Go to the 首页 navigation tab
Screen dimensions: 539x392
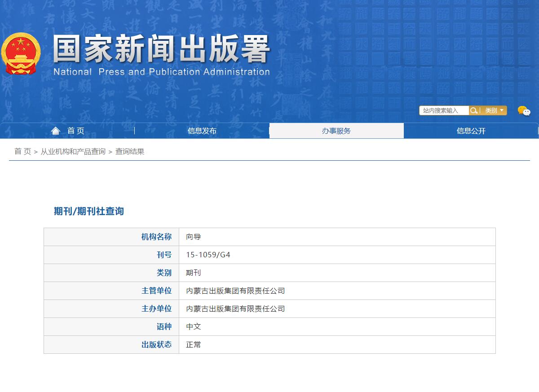[75, 131]
